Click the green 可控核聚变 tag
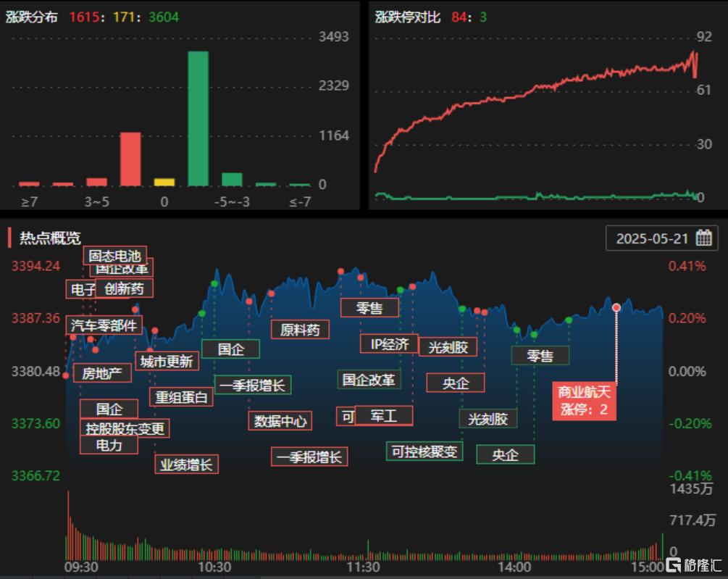This screenshot has width=728, height=579. (424, 451)
